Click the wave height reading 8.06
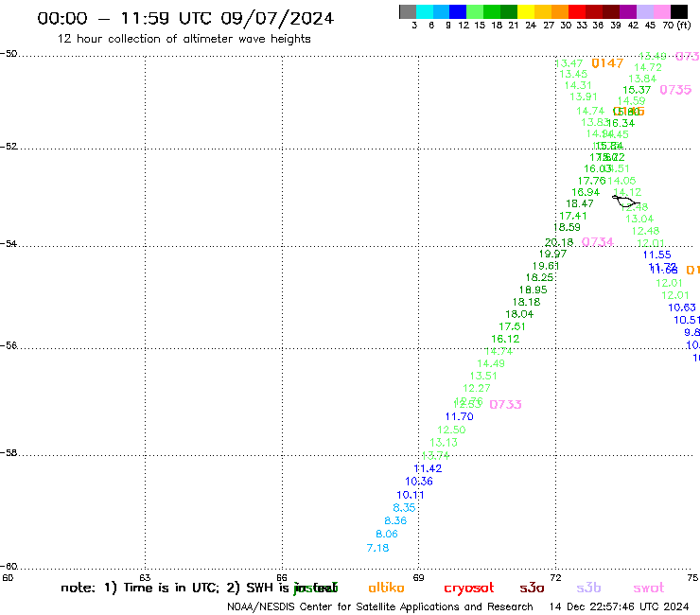Image resolution: width=700 pixels, height=615 pixels. coord(387,535)
